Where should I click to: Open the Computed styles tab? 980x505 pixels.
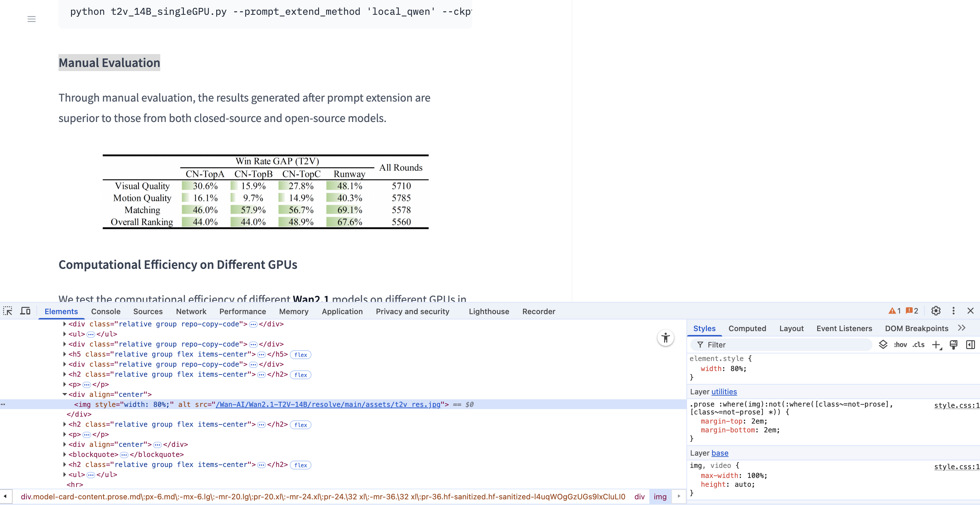[747, 328]
